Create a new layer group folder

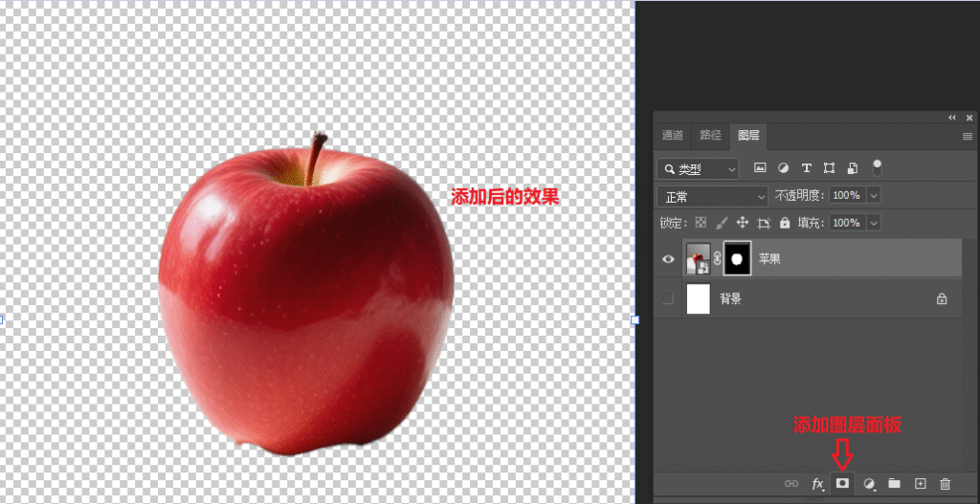[894, 484]
